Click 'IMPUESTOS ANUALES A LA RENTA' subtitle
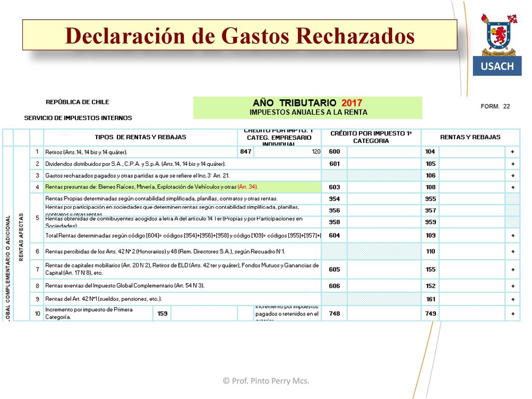Viewport: 532px width, 399px height. [x=309, y=112]
